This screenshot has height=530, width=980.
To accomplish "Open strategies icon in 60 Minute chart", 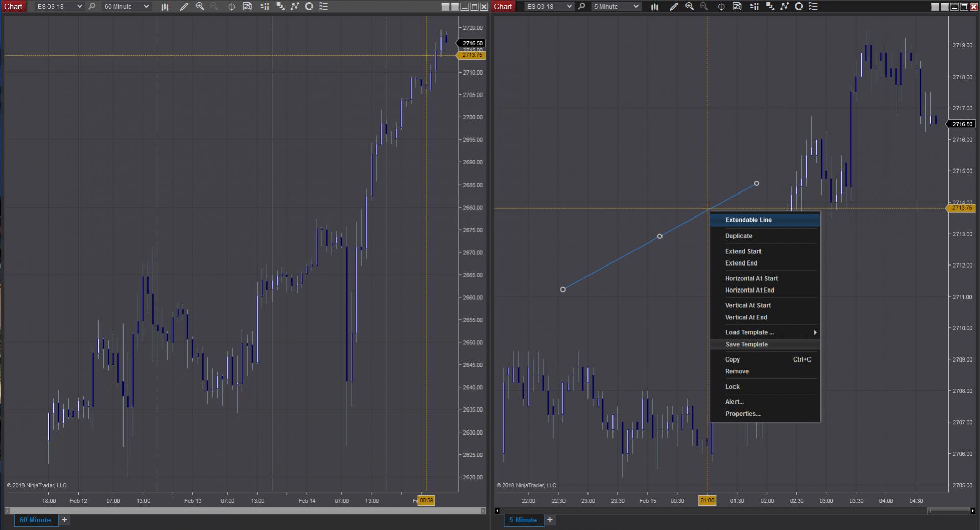I will 309,7.
